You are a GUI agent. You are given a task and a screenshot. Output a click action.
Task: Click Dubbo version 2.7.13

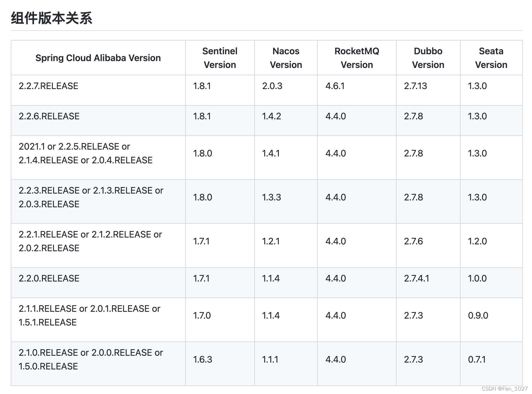(415, 86)
